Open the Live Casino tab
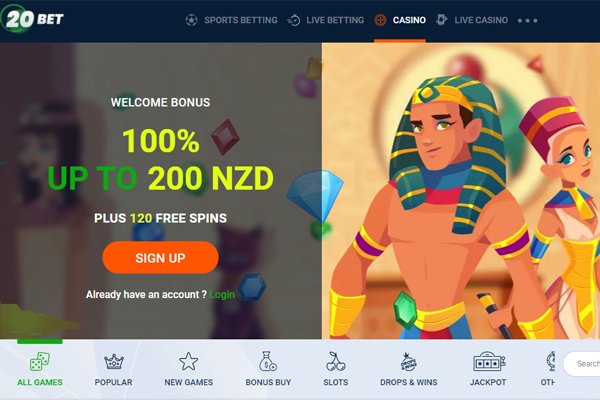This screenshot has height=400, width=600. pos(481,20)
